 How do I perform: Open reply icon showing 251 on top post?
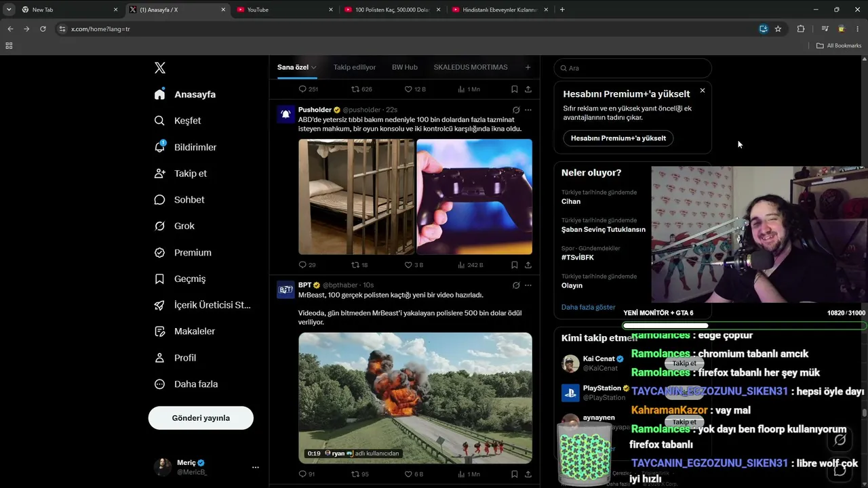[x=309, y=89]
